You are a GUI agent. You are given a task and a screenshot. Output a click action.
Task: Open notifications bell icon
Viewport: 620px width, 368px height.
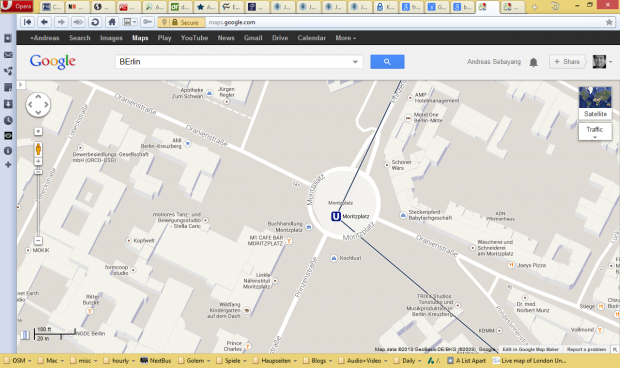point(533,62)
